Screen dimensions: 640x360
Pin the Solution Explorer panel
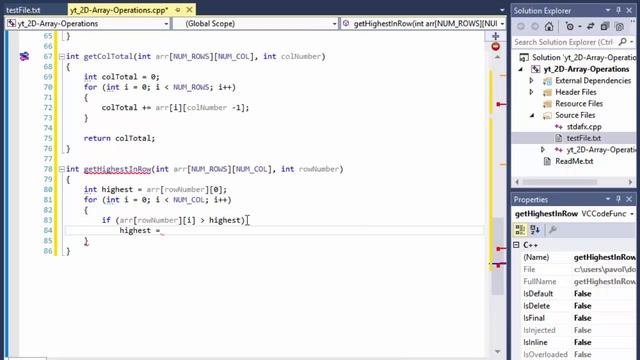(618, 10)
